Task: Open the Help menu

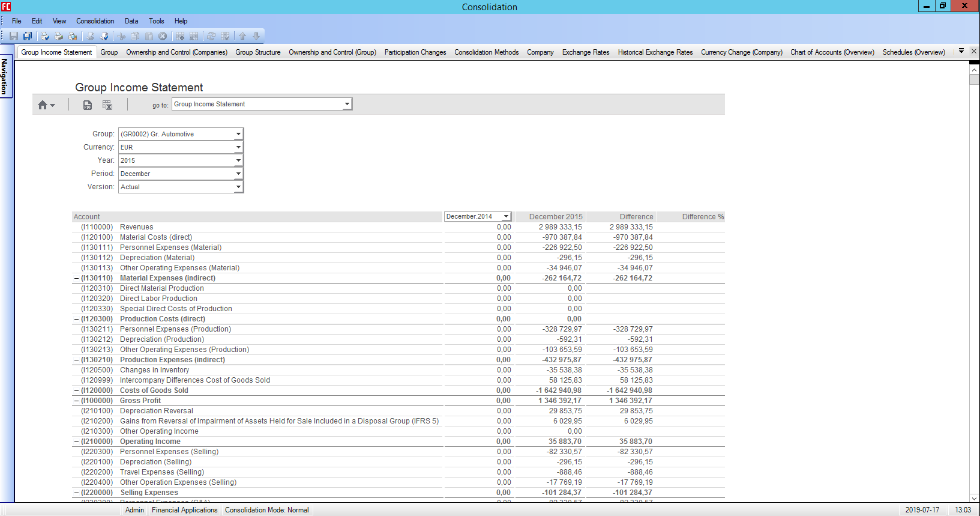Action: pyautogui.click(x=181, y=21)
